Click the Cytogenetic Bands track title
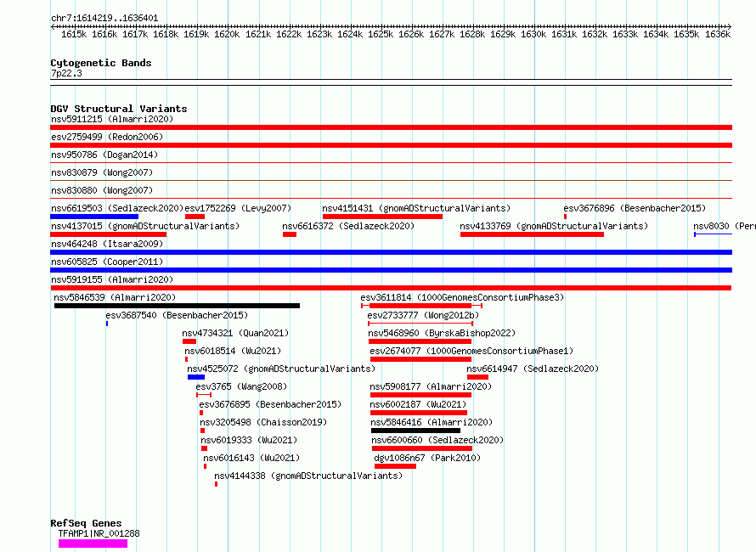 pos(101,63)
